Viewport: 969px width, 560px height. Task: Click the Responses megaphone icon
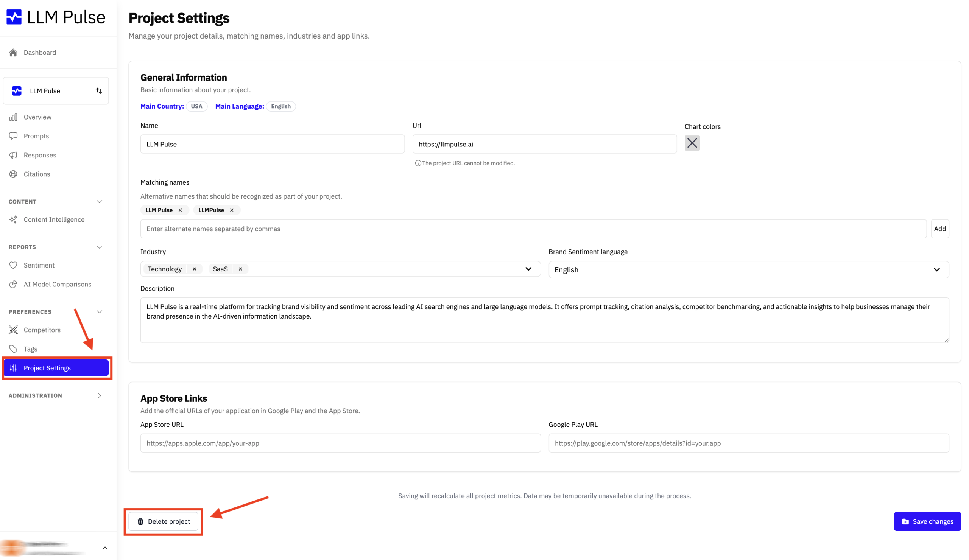(14, 155)
